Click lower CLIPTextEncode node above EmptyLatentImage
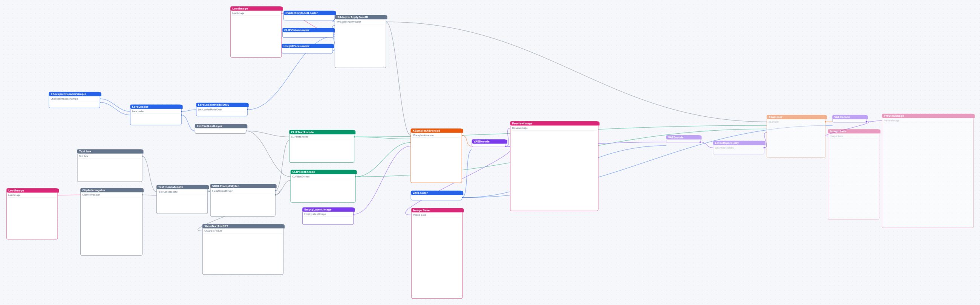This screenshot has width=980, height=305. pos(323,186)
